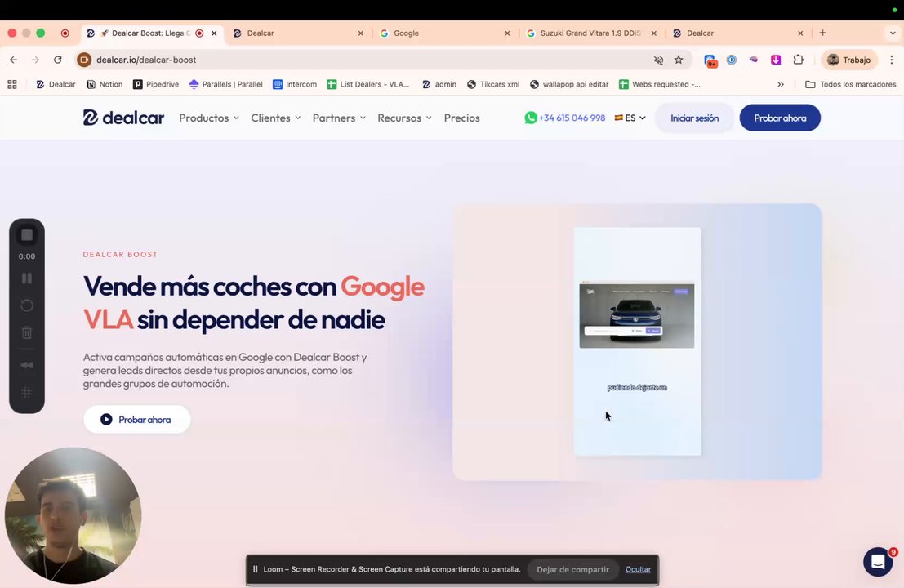The image size is (904, 588).
Task: Pause the Loom recording
Action: coord(26,278)
